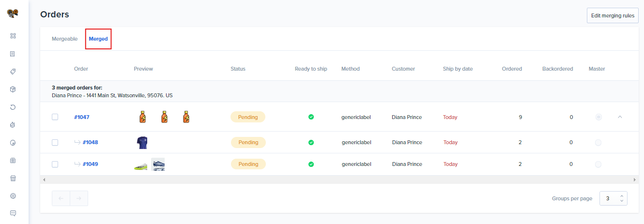644x224 pixels.
Task: Click the circular arrow returns icon
Action: point(13,107)
